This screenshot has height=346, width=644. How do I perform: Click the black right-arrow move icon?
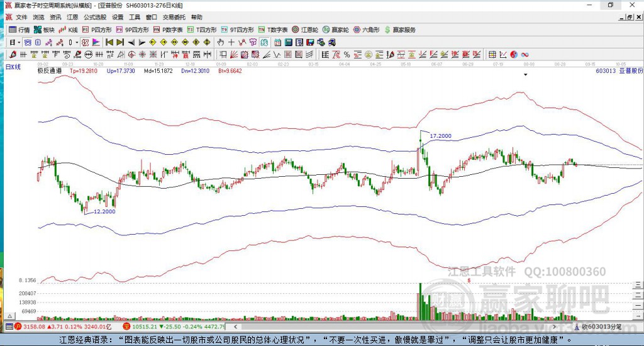tap(142, 42)
